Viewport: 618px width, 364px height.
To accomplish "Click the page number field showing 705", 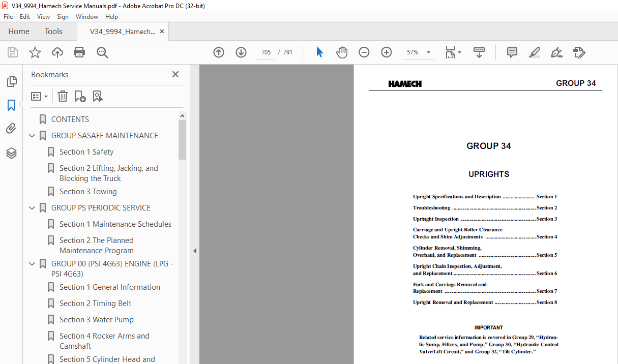I will click(266, 52).
